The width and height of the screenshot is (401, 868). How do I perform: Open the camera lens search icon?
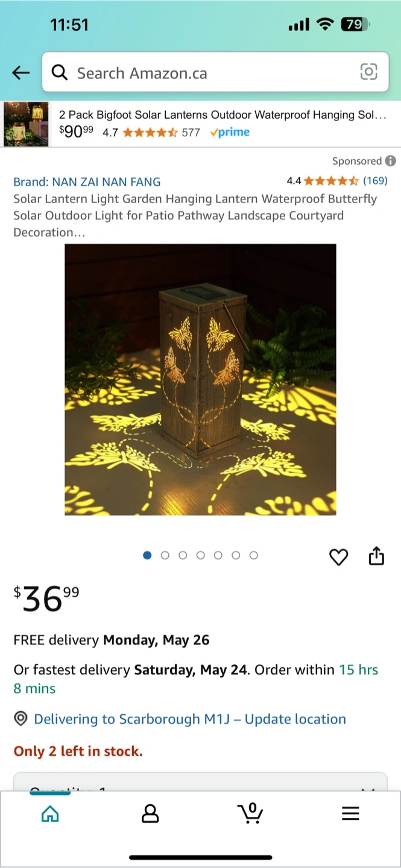tap(368, 72)
